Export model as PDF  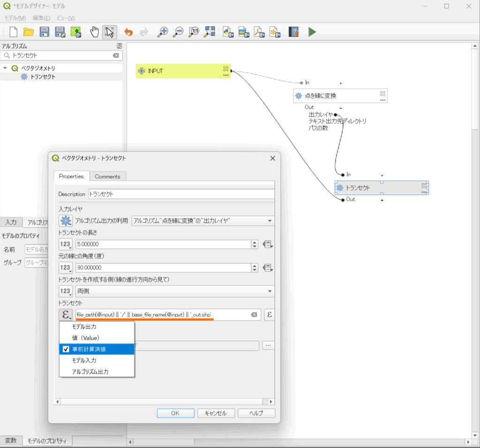click(x=259, y=32)
